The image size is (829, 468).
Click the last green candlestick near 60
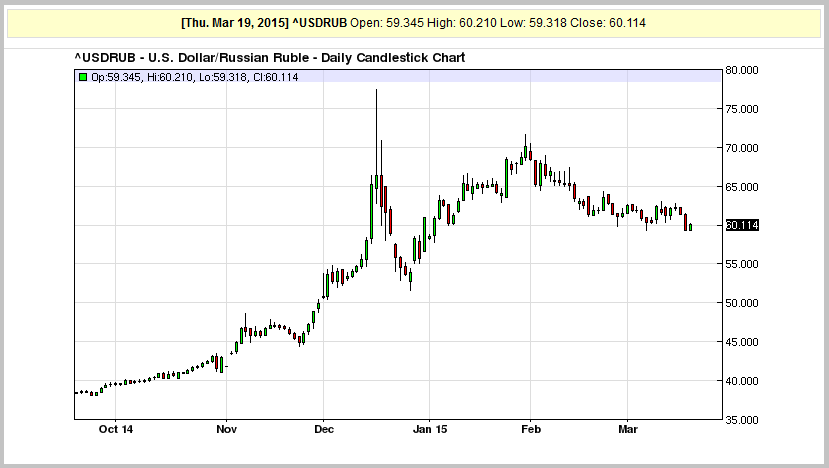690,227
